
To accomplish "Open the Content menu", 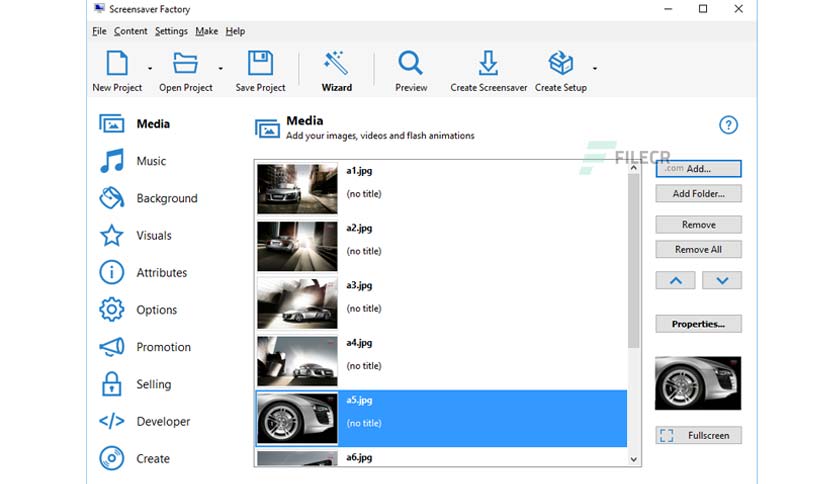I will click(x=131, y=31).
